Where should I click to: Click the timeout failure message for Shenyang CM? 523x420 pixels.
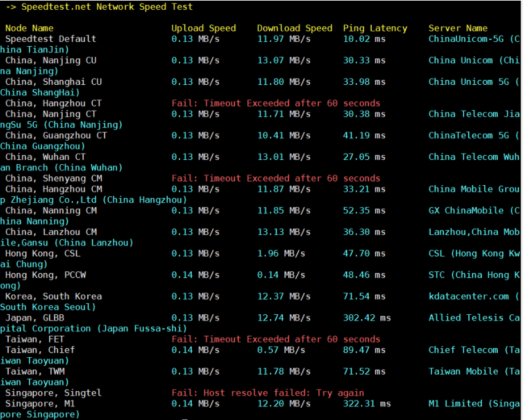point(276,178)
